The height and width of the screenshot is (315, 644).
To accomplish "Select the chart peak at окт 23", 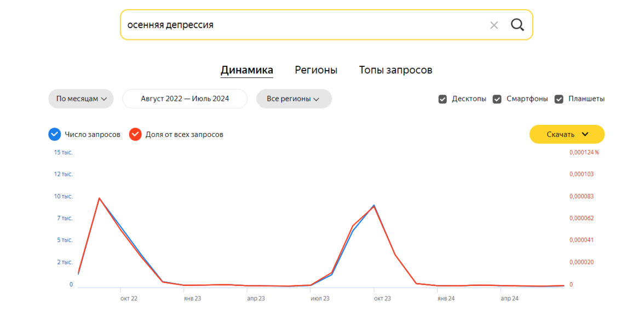I will (x=374, y=206).
